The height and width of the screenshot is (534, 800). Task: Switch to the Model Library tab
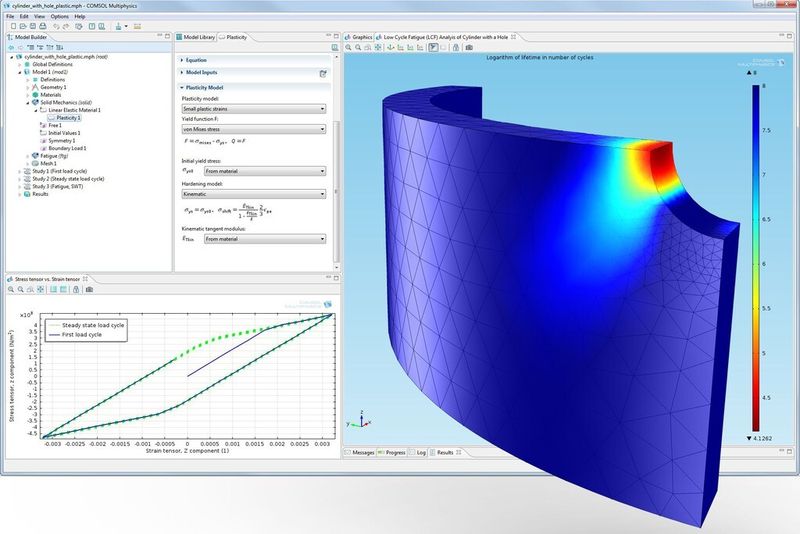[x=195, y=37]
